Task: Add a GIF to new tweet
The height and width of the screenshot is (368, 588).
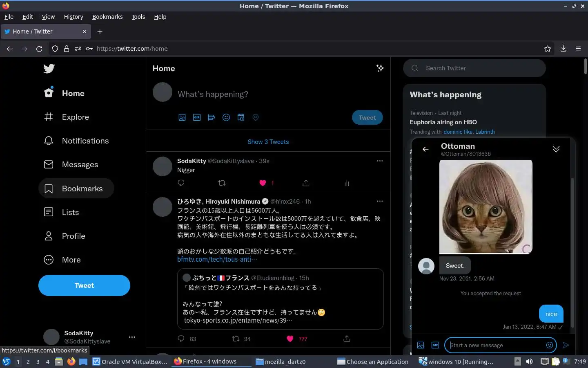Action: (x=197, y=117)
